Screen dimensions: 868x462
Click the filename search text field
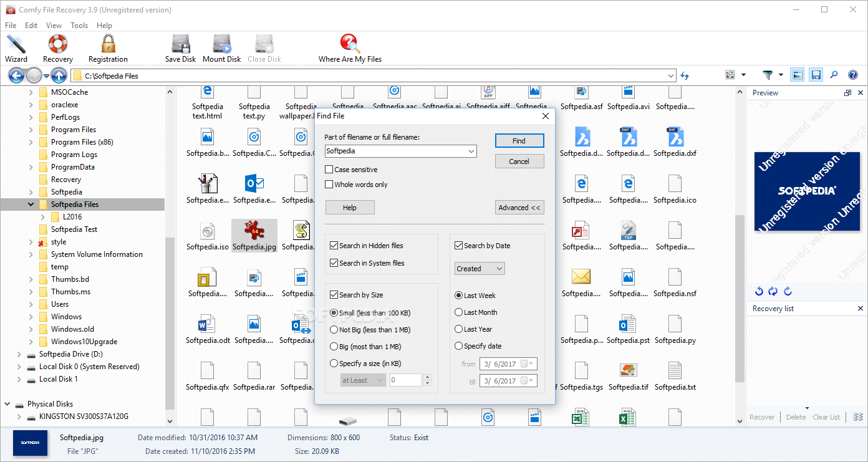397,151
